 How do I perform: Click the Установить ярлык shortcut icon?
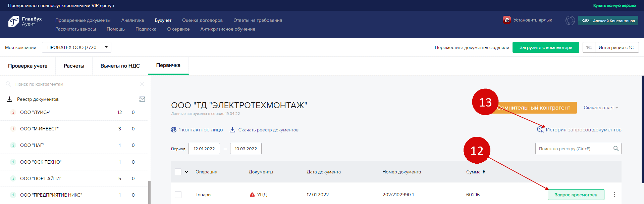(506, 20)
